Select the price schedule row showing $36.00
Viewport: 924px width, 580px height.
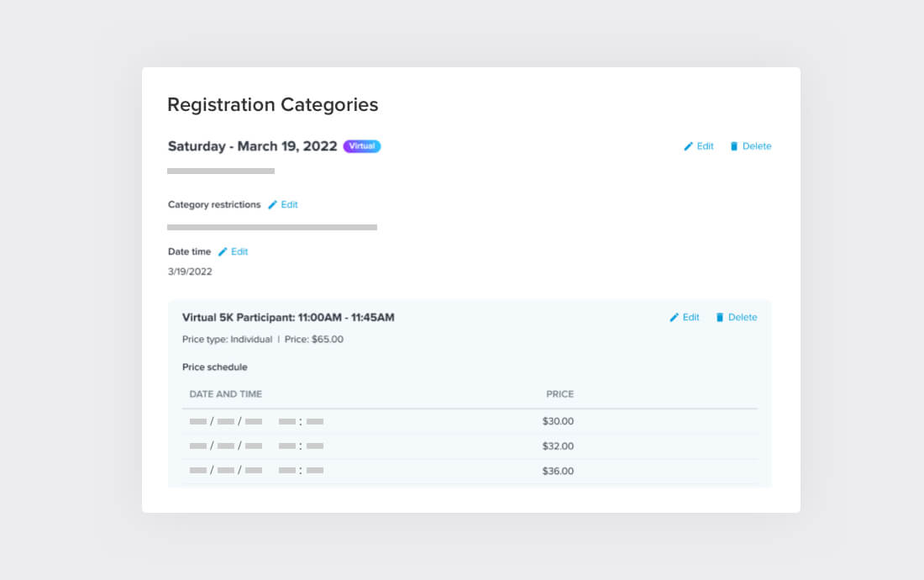(470, 472)
